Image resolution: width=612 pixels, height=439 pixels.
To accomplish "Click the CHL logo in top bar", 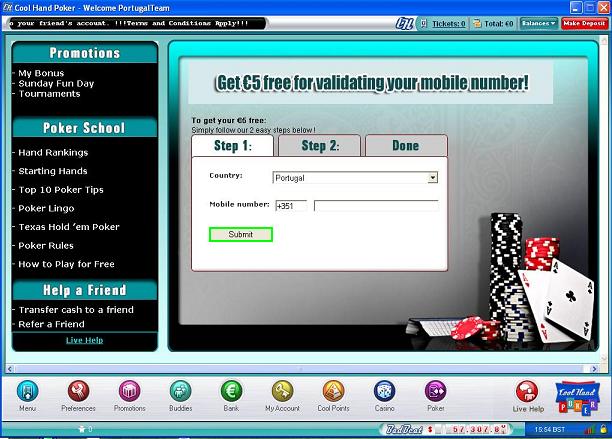I will [404, 23].
